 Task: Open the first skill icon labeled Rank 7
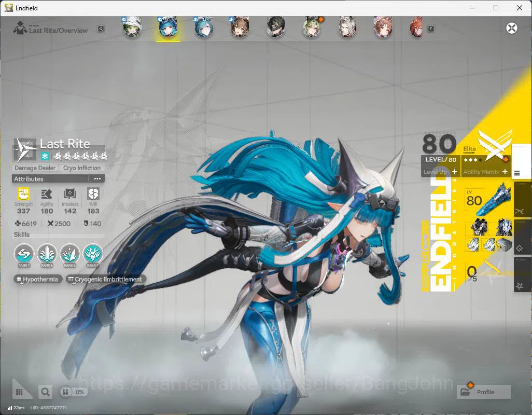[x=24, y=255]
